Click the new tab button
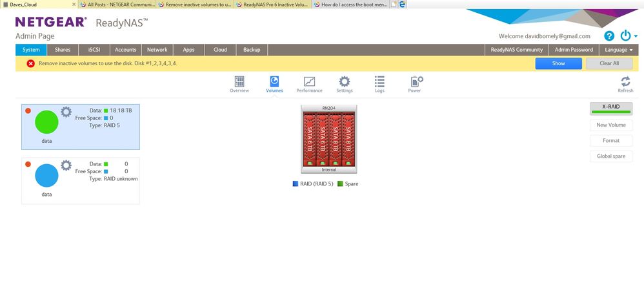This screenshot has height=296, width=644. [394, 5]
